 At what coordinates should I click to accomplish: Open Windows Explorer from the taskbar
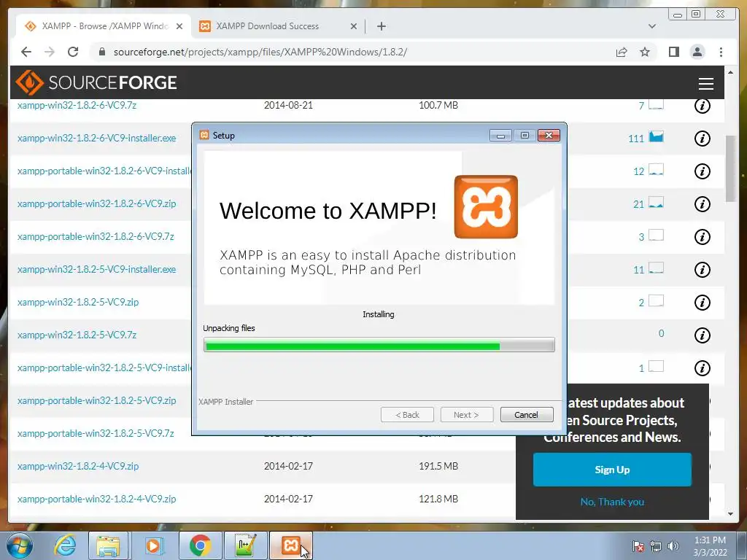pos(108,545)
